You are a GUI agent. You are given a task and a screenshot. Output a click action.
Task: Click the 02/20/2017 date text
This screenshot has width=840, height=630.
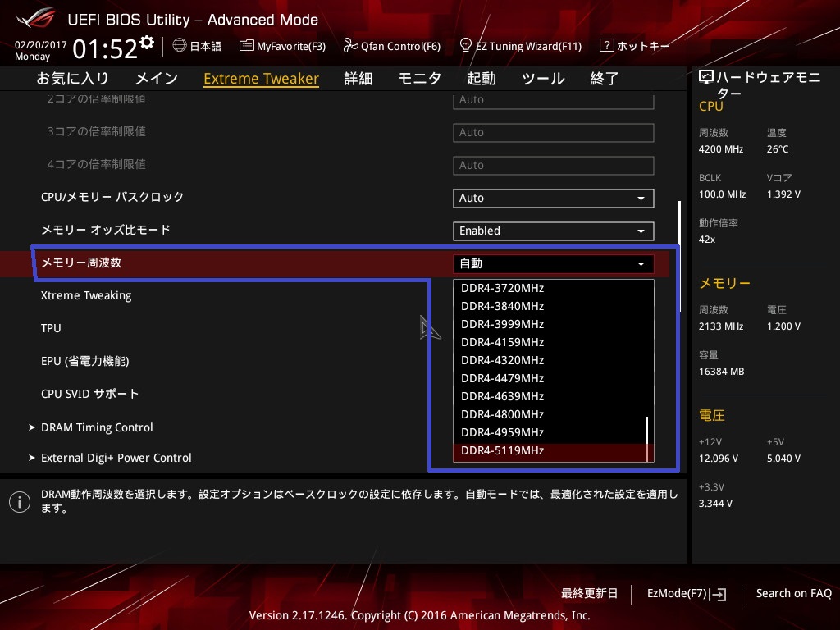(41, 45)
